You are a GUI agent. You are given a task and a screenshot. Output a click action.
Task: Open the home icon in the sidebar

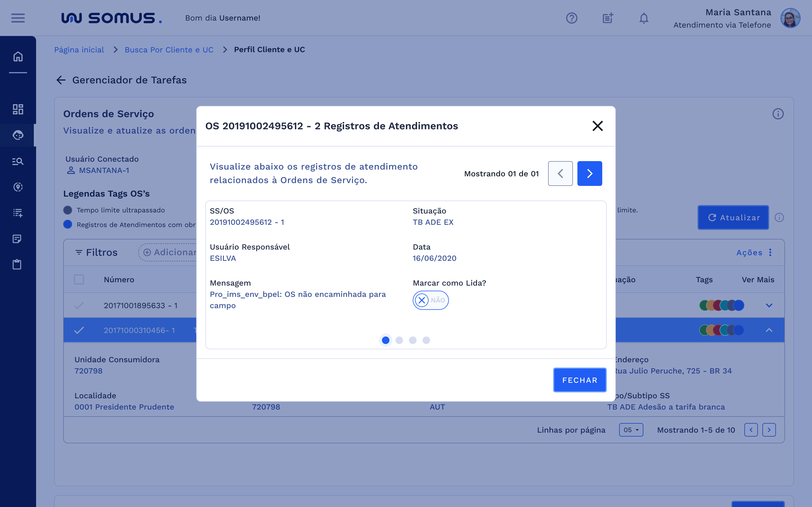coord(18,57)
